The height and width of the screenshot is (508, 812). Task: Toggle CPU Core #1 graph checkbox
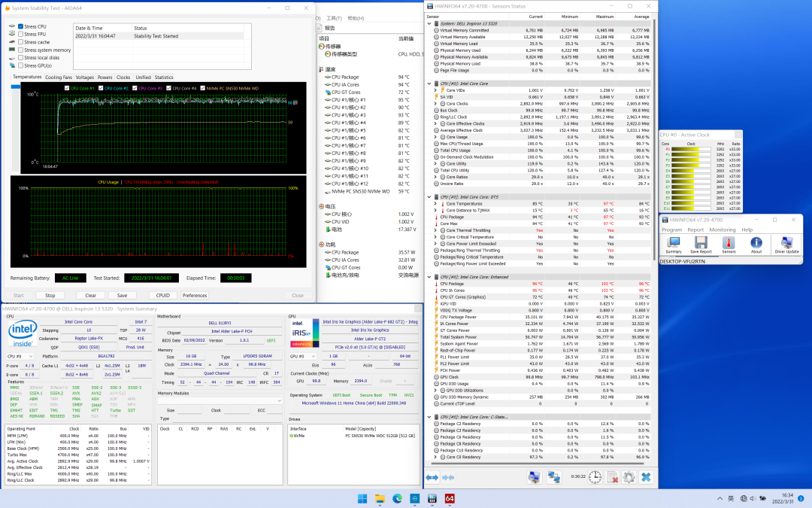click(67, 88)
